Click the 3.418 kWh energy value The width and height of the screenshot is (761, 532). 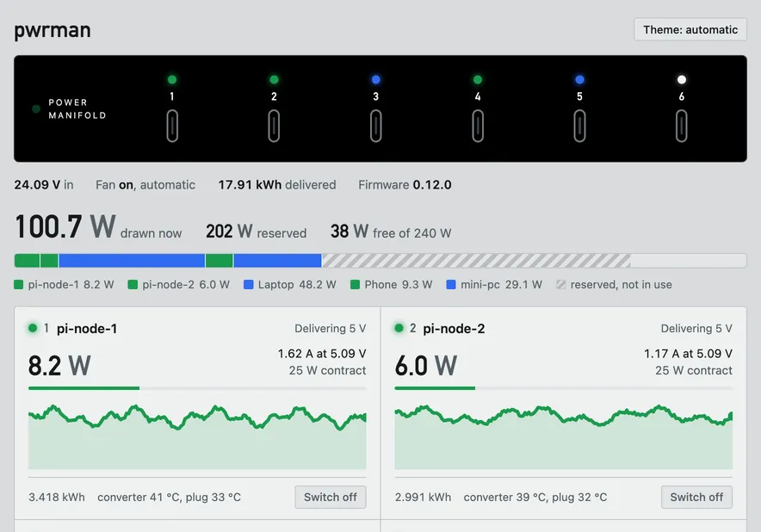click(x=57, y=497)
